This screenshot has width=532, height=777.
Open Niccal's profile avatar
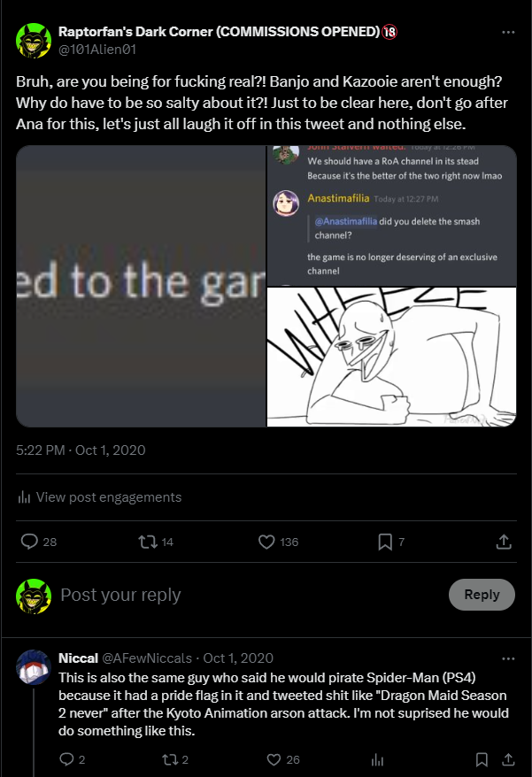[x=34, y=667]
